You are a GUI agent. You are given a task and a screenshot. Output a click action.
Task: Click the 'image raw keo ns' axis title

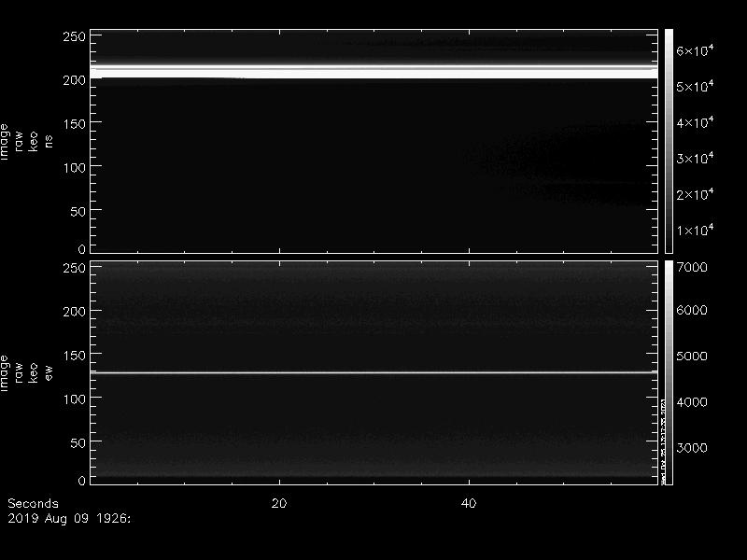click(26, 142)
